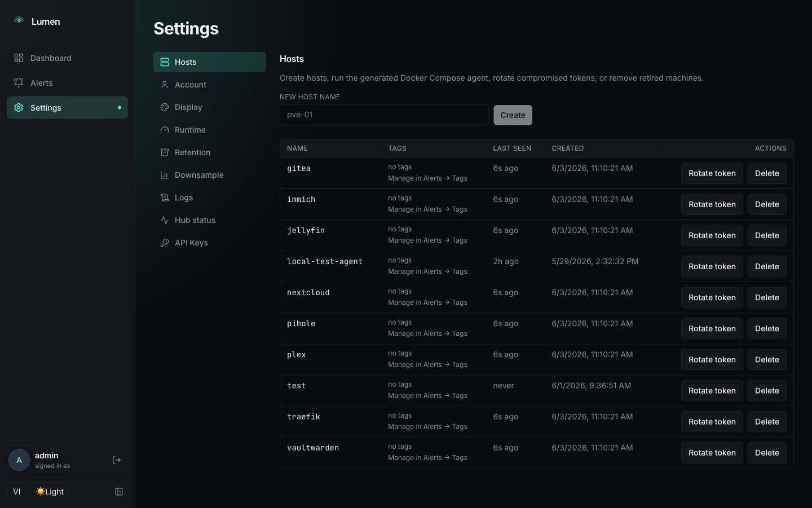
Task: Click the Dashboard grid icon
Action: [x=19, y=58]
